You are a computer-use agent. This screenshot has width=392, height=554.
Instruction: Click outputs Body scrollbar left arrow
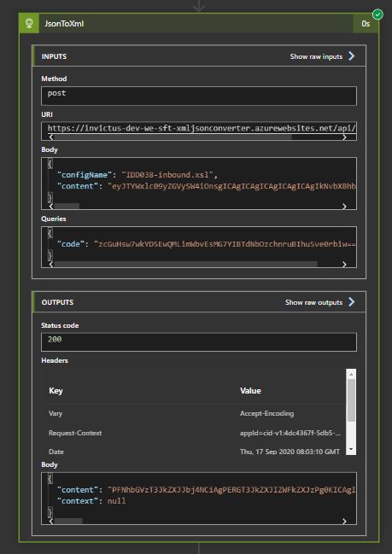51,522
